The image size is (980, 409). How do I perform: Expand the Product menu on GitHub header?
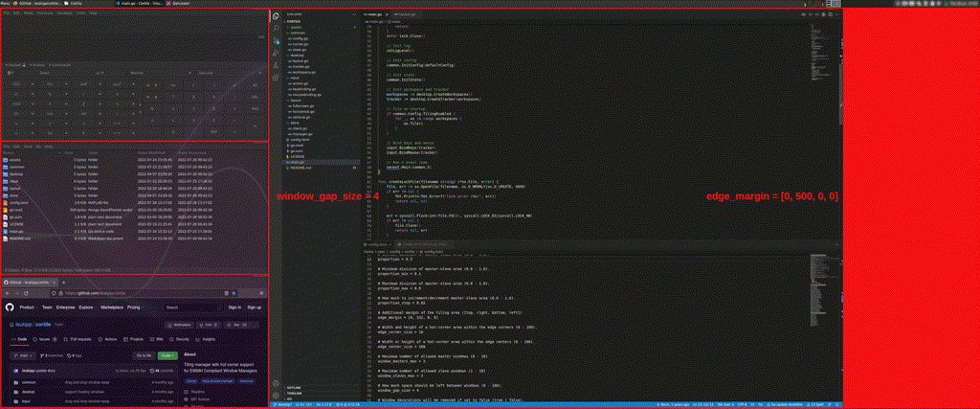tap(28, 307)
